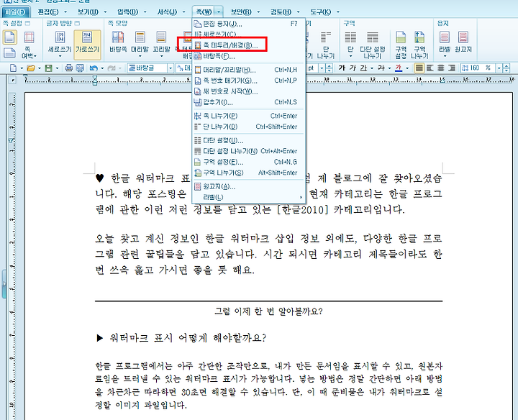Choose 바탕쪽(F)... in the dropdown menu
This screenshot has width=518, height=420.
pyautogui.click(x=248, y=56)
